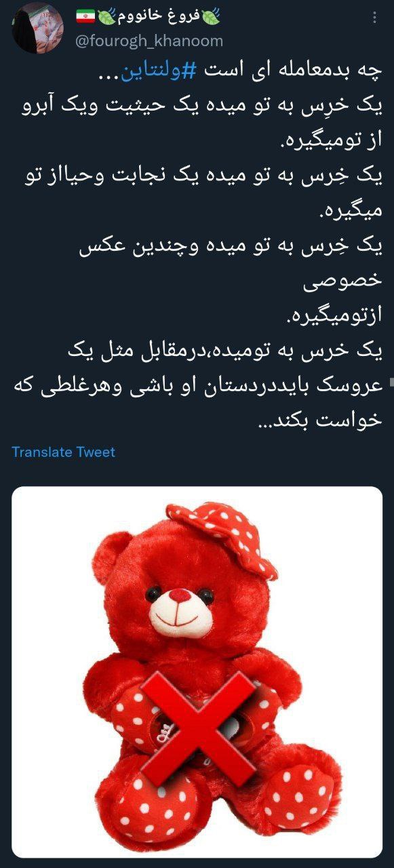This screenshot has height=868, width=394.
Task: Open the display name فروغ خانووم
Action: (x=160, y=14)
